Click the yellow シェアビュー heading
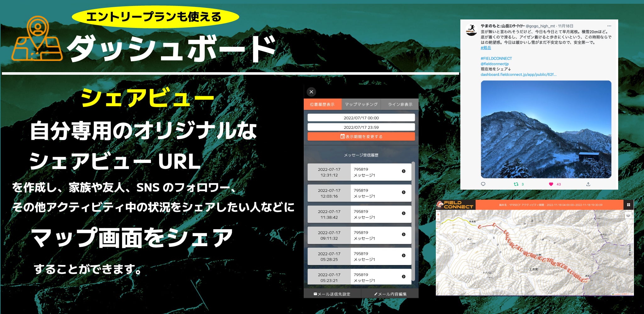 click(x=148, y=98)
